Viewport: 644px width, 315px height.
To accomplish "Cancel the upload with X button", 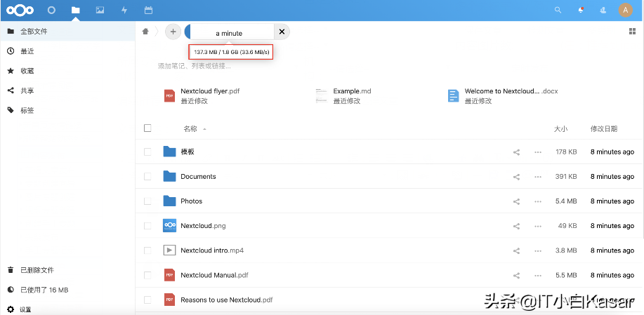I will click(282, 32).
